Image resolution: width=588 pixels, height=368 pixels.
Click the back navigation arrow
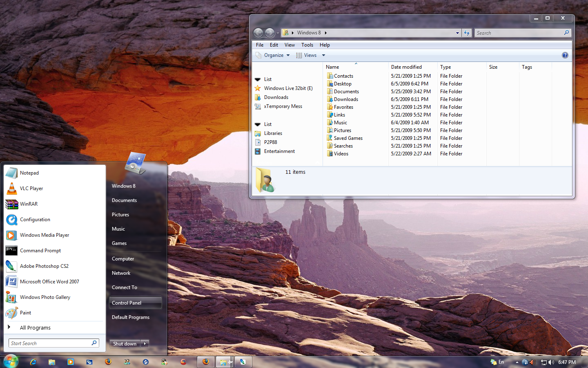tap(258, 33)
